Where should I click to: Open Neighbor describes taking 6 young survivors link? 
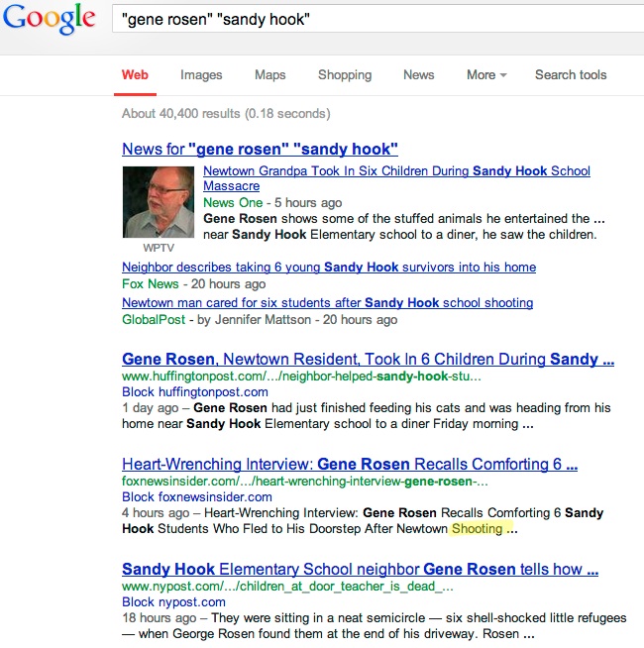[x=329, y=268]
